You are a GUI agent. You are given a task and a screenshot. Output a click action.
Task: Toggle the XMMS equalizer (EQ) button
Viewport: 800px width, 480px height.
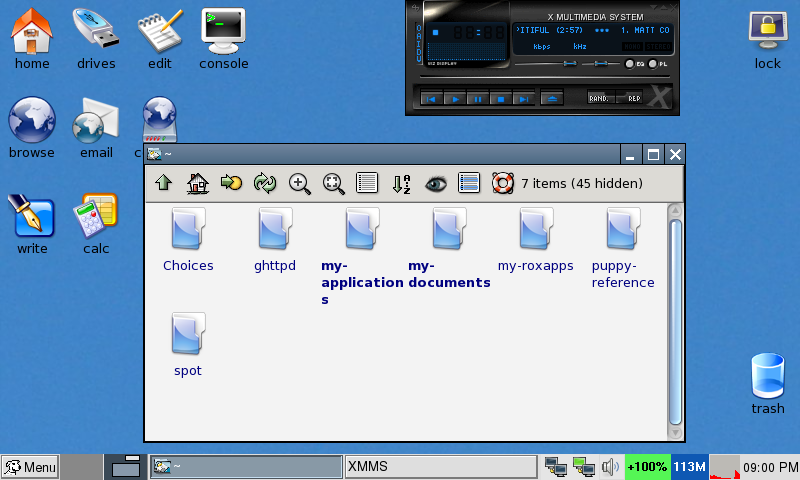click(631, 64)
